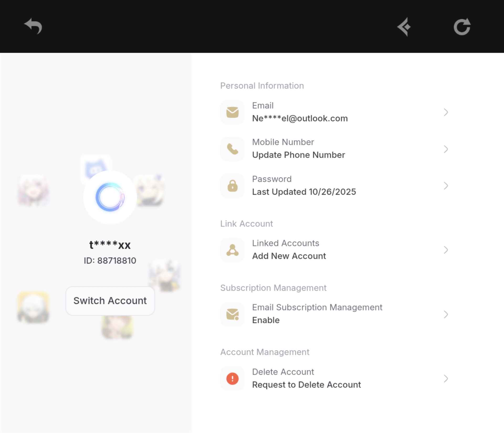Click Request to Delete Account
Screen dimensions: 504x433
click(306, 385)
